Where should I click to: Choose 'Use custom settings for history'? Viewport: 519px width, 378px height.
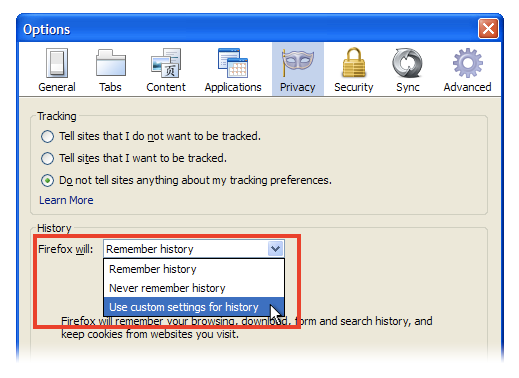pyautogui.click(x=194, y=307)
